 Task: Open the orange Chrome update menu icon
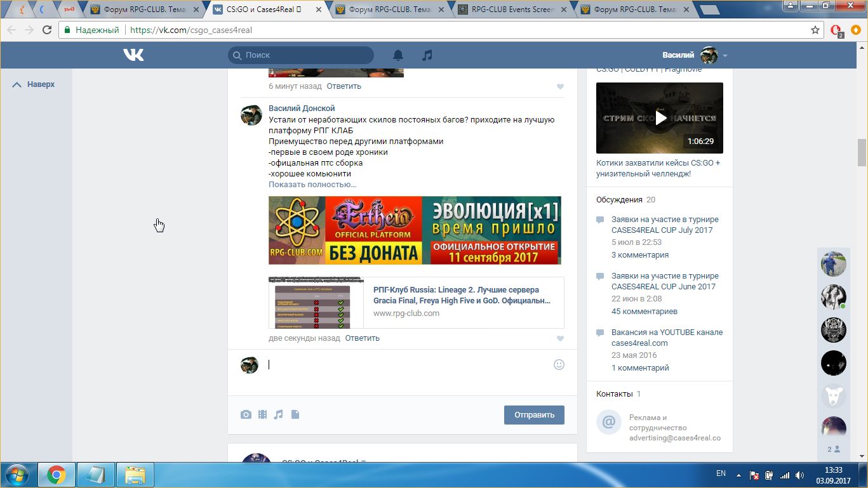[856, 30]
